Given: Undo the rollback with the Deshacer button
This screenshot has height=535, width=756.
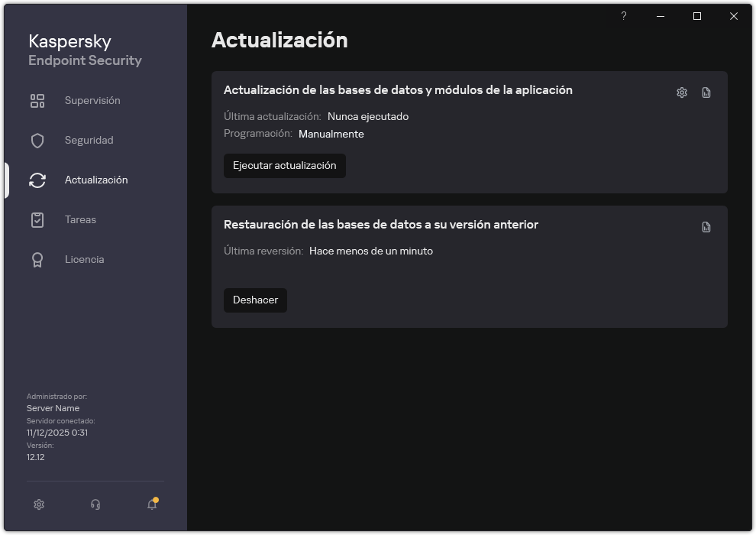Looking at the screenshot, I should click(255, 300).
